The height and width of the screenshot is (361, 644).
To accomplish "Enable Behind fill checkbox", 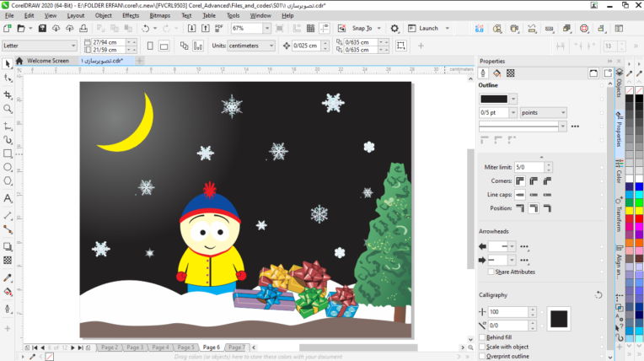I will pyautogui.click(x=482, y=337).
